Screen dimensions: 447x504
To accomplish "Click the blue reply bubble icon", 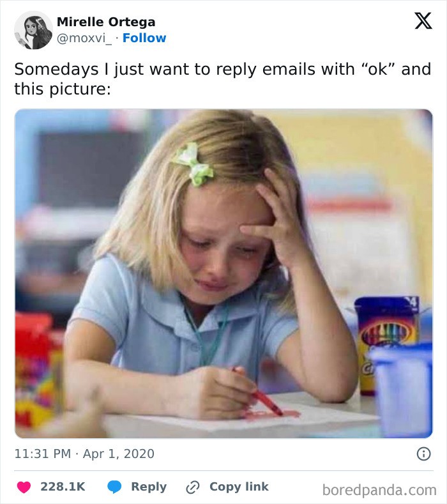I will click(x=115, y=487).
